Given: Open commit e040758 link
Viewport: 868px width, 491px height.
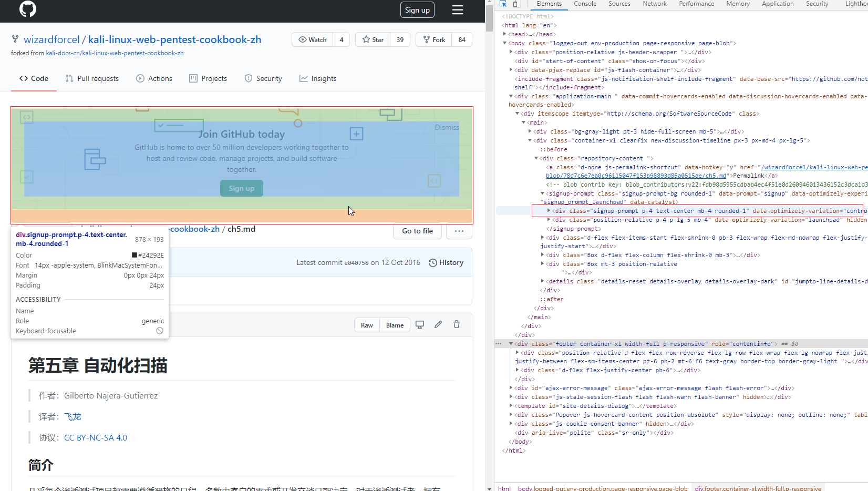Looking at the screenshot, I should pyautogui.click(x=356, y=263).
